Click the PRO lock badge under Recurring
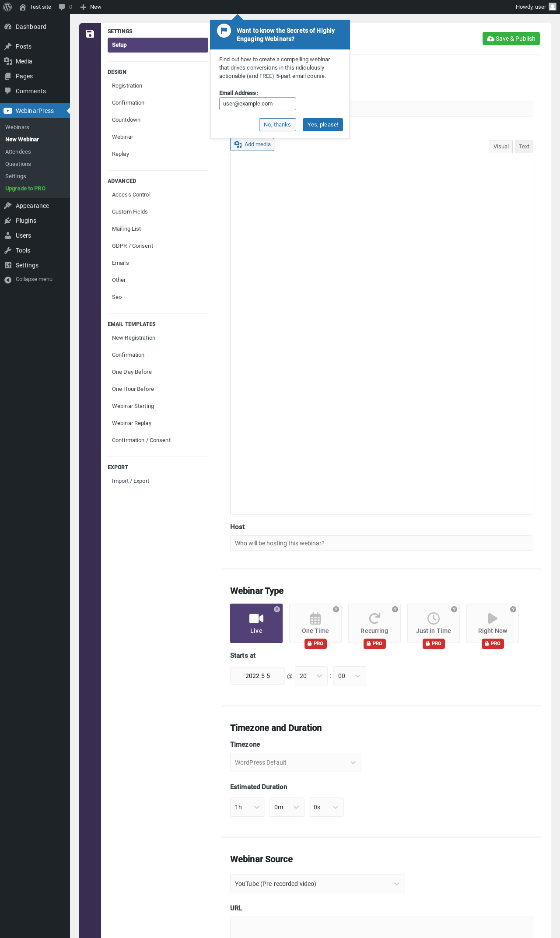560x938 pixels. point(374,643)
